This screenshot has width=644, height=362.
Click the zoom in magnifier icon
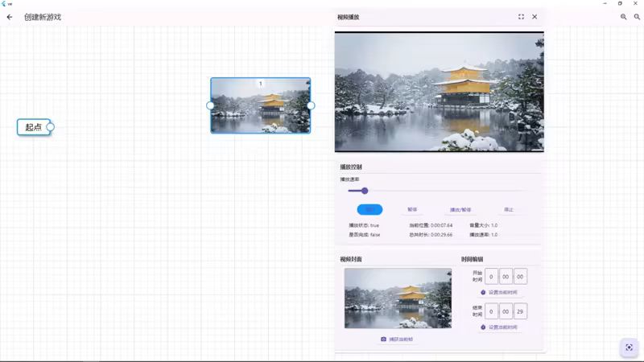point(624,17)
